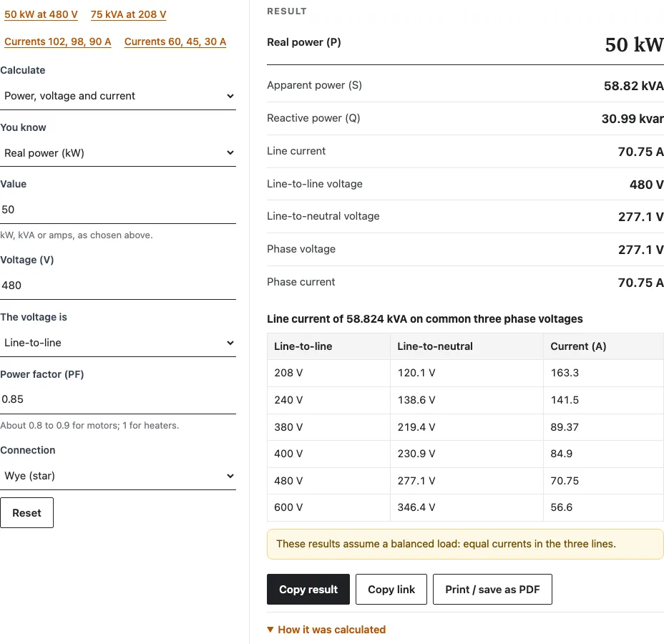Click the 480 V table row cell
Screen dimensions: 664x644
coord(328,481)
